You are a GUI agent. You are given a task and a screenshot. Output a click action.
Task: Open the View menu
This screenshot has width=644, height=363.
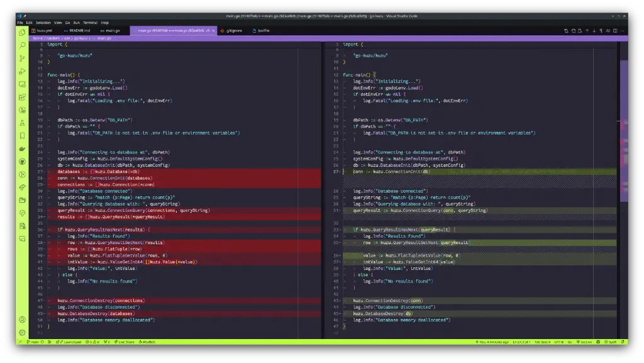click(x=58, y=23)
